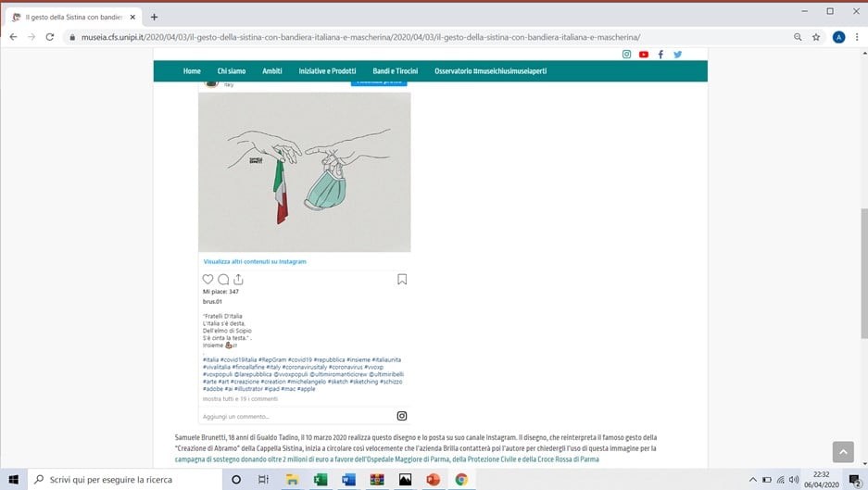Open Chi siamo menu item
Image resolution: width=868 pixels, height=490 pixels.
(x=232, y=71)
